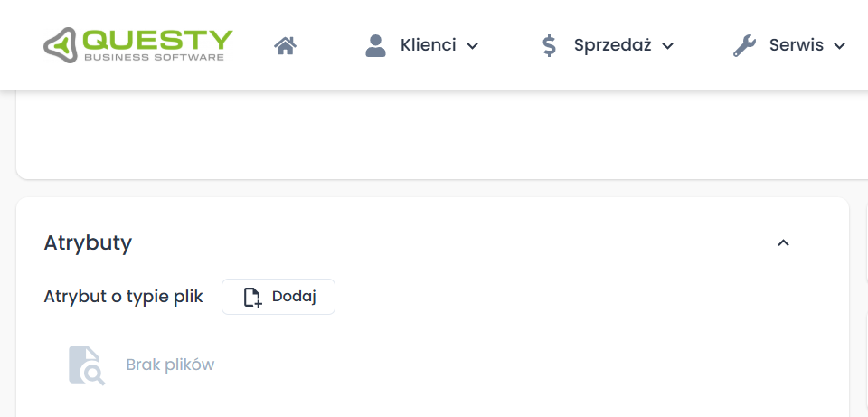Collapse the Atrybuty section chevron

(784, 242)
